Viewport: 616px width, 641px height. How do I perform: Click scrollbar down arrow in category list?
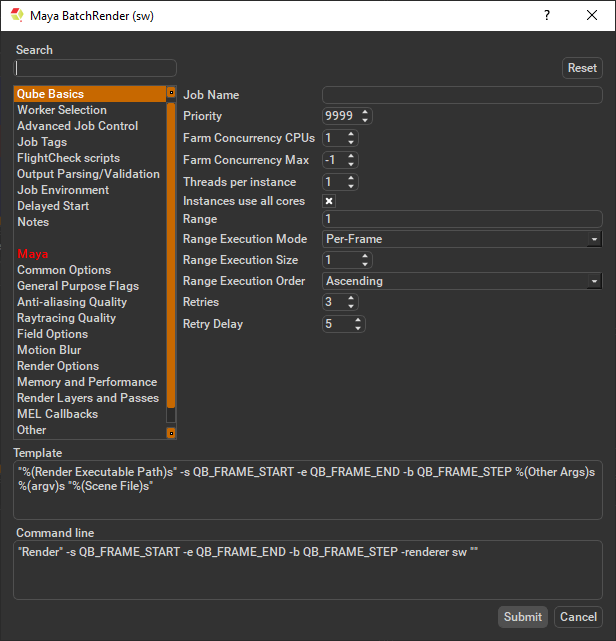pos(171,433)
